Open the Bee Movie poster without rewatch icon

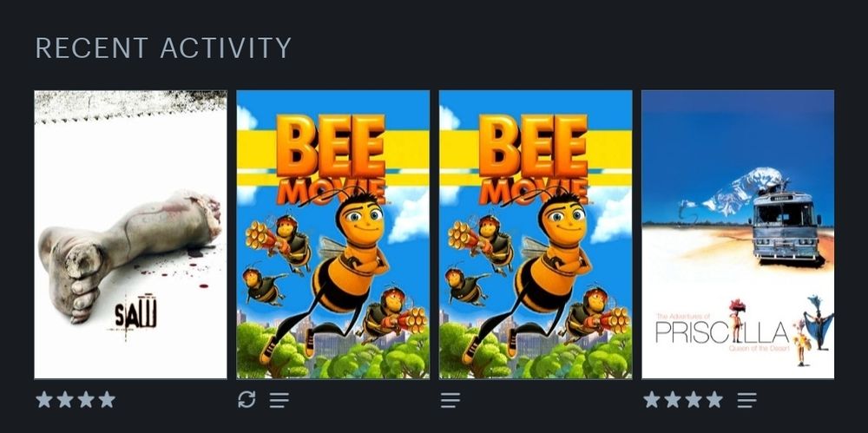tap(536, 235)
